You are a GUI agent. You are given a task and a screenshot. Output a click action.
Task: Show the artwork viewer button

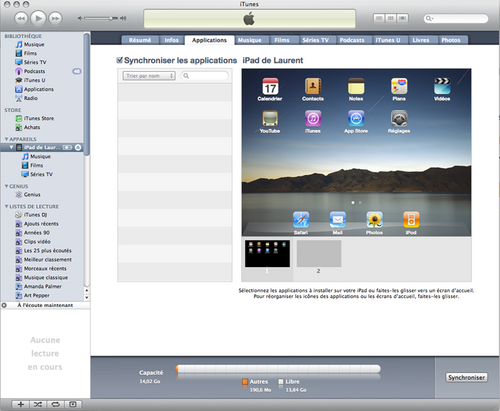73,404
